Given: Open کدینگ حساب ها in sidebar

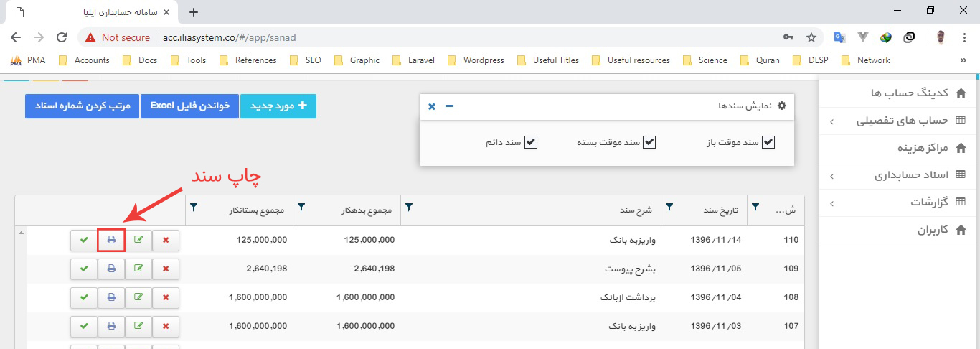Looking at the screenshot, I should point(900,93).
